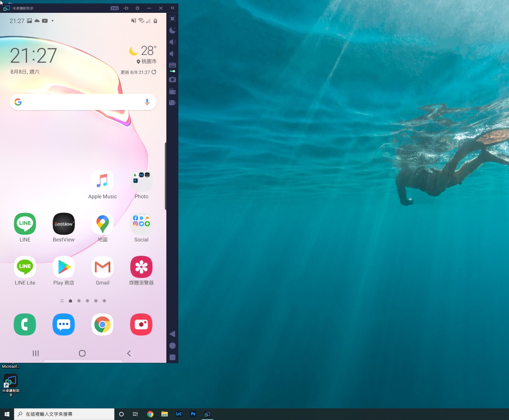Open the weather widget showing 28°
The image size is (509, 420).
coord(143,51)
